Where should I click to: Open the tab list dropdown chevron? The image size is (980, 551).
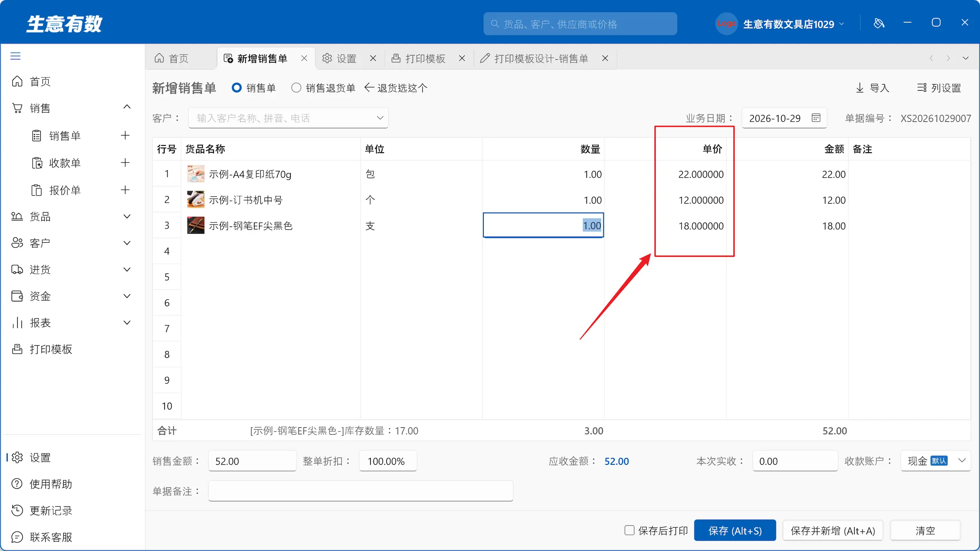click(x=965, y=58)
